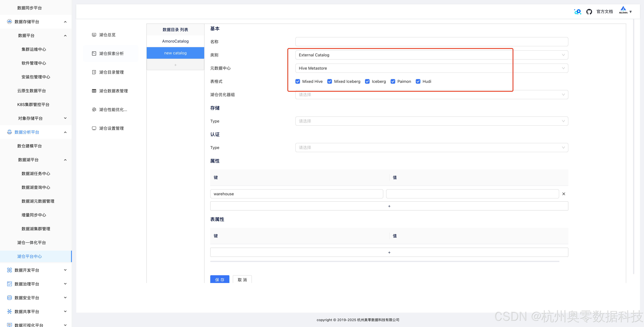Go to 湖仓总览 page

click(107, 35)
